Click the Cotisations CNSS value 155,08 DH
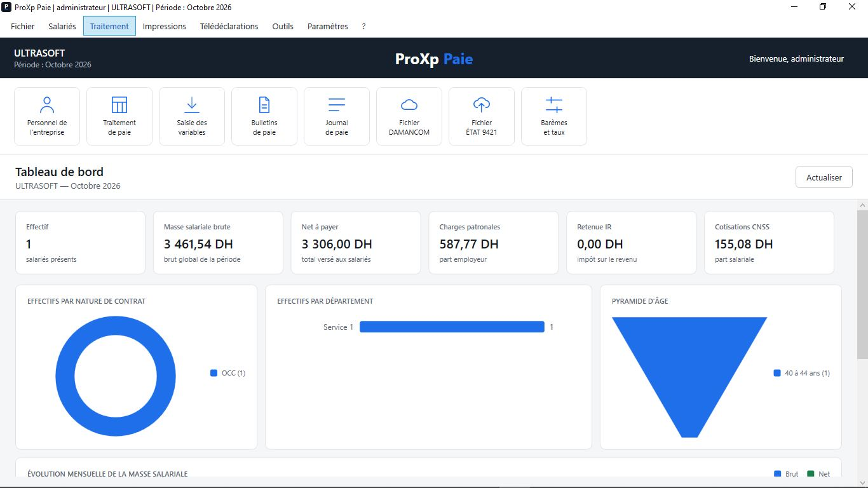 click(744, 244)
